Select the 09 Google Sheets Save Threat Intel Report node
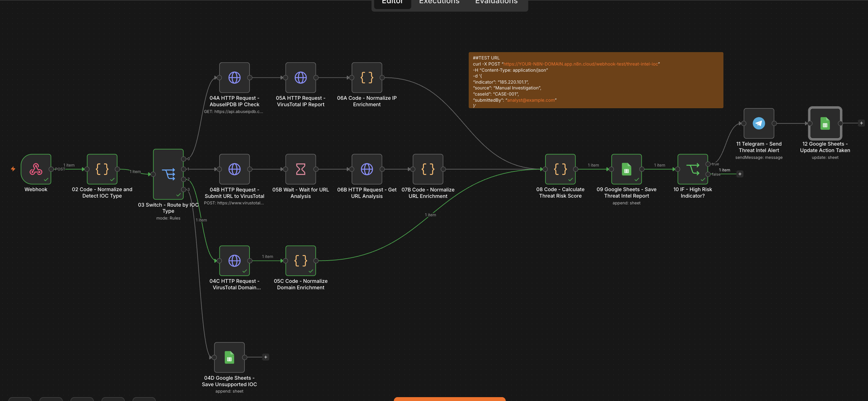 (626, 169)
